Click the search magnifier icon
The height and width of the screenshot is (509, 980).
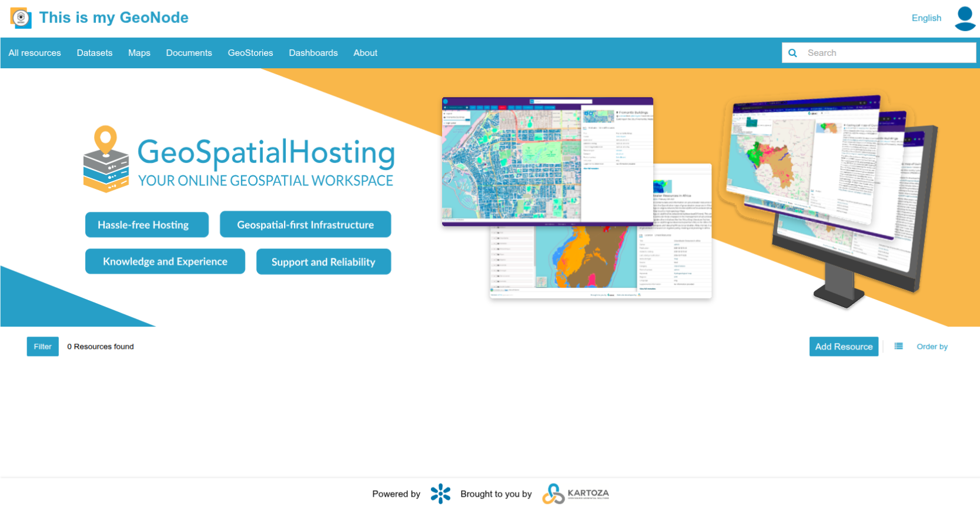coord(792,53)
